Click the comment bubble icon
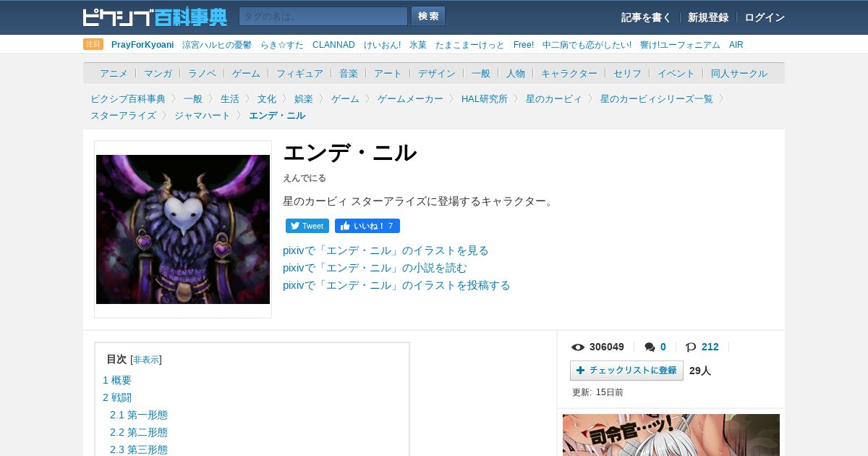The height and width of the screenshot is (456, 868). 650,347
